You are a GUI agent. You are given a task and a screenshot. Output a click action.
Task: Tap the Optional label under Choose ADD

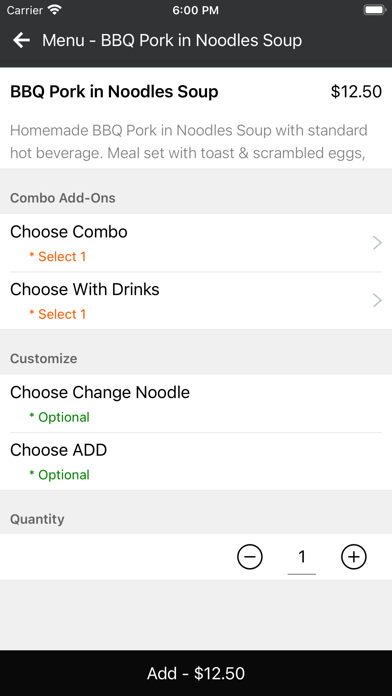click(59, 475)
